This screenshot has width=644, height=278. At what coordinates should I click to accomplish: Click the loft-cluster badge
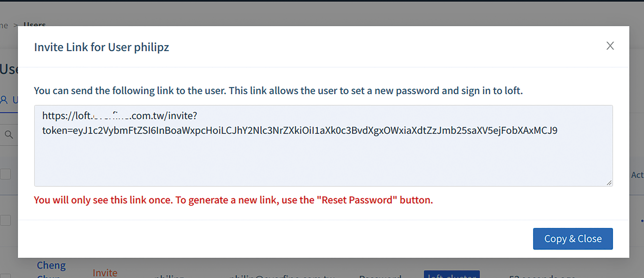452,274
